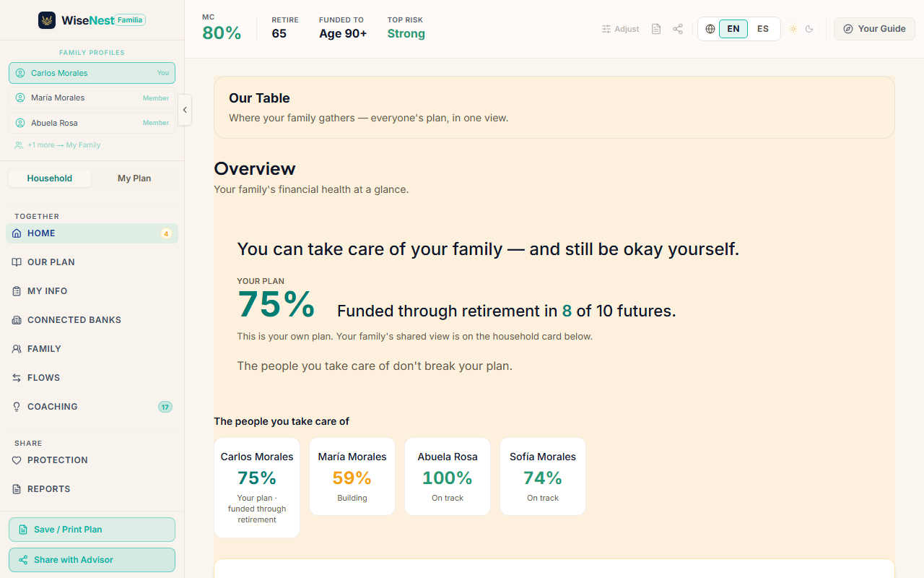Click Save / Print Plan
The width and height of the screenshot is (924, 578).
pyautogui.click(x=92, y=530)
